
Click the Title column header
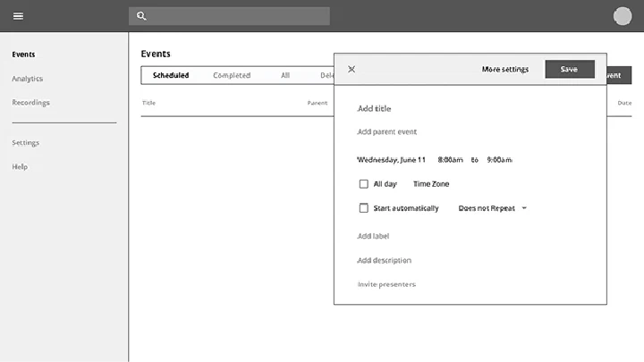tap(148, 103)
